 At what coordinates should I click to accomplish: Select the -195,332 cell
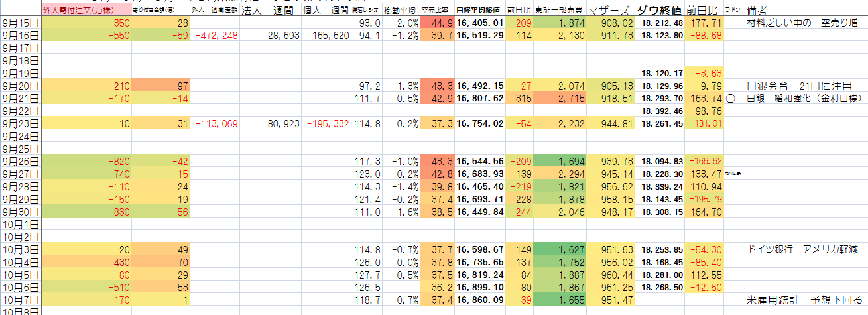pos(325,124)
